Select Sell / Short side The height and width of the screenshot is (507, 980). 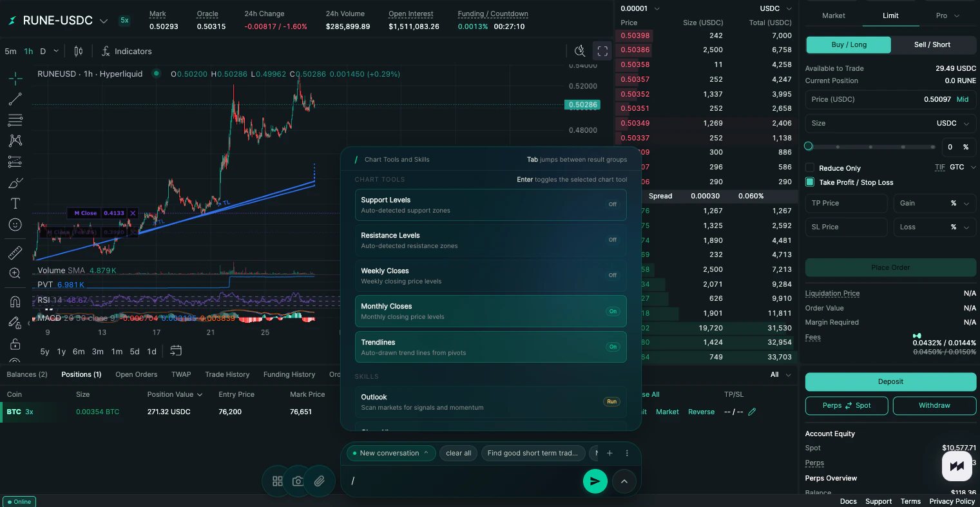pyautogui.click(x=932, y=44)
